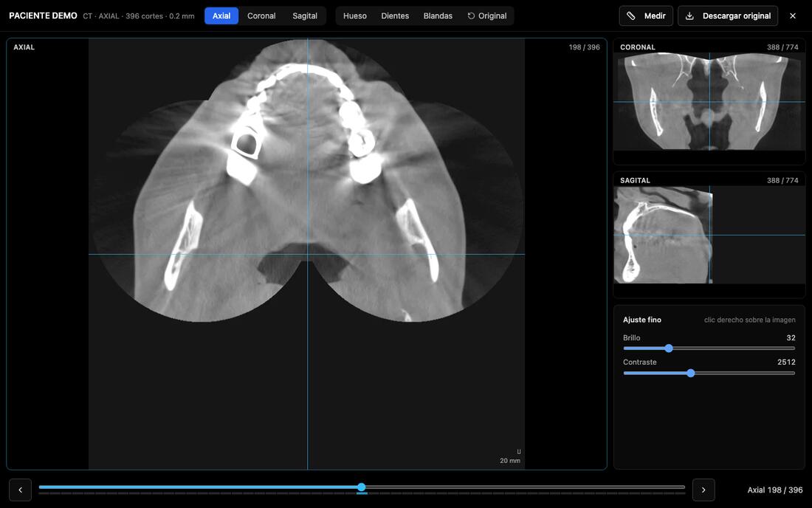
Task: Click the 198 / 396 label in axial panel
Action: [x=584, y=47]
